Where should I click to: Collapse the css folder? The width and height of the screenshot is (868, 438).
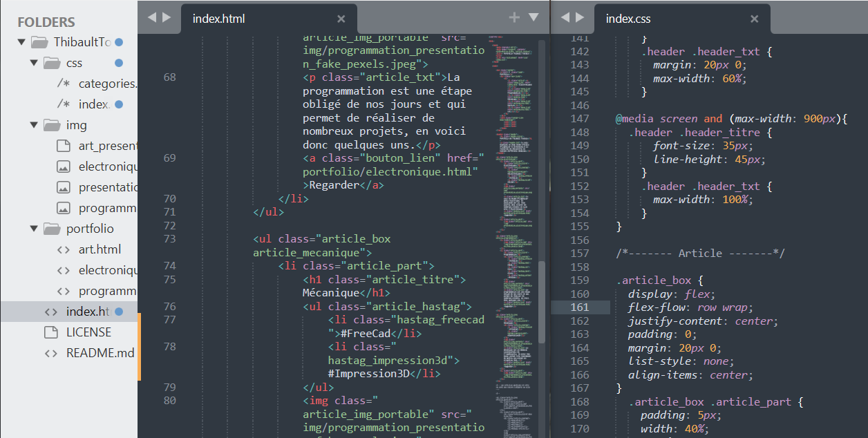[x=33, y=63]
